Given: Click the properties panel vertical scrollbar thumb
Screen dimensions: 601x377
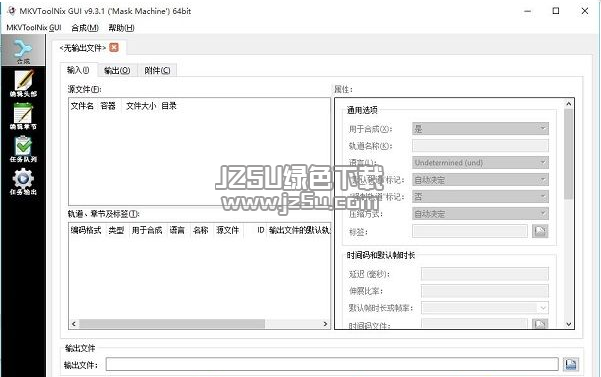Looking at the screenshot, I should [569, 154].
